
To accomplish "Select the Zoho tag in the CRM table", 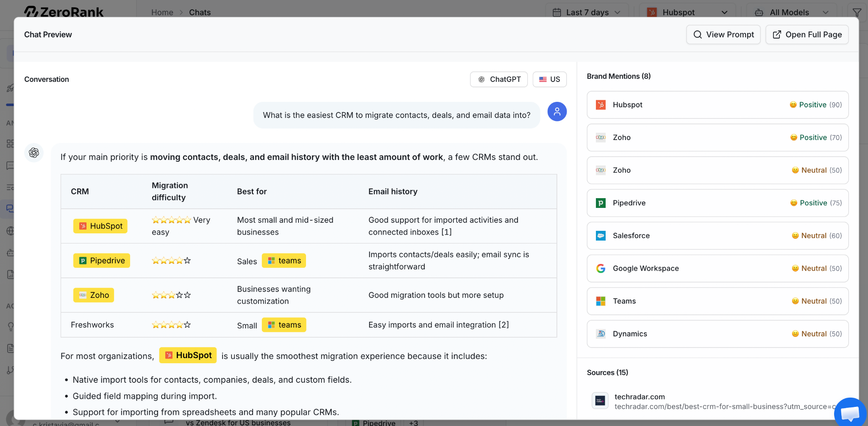I will 94,295.
